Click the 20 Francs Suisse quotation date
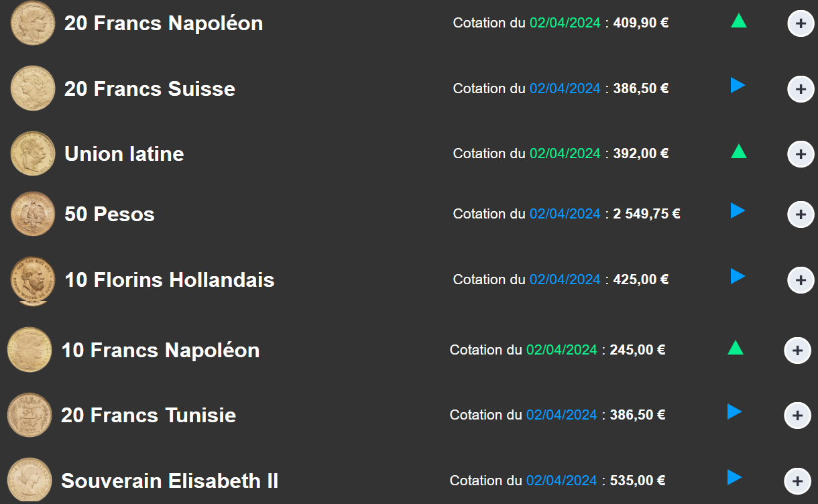This screenshot has height=504, width=818. (x=565, y=88)
